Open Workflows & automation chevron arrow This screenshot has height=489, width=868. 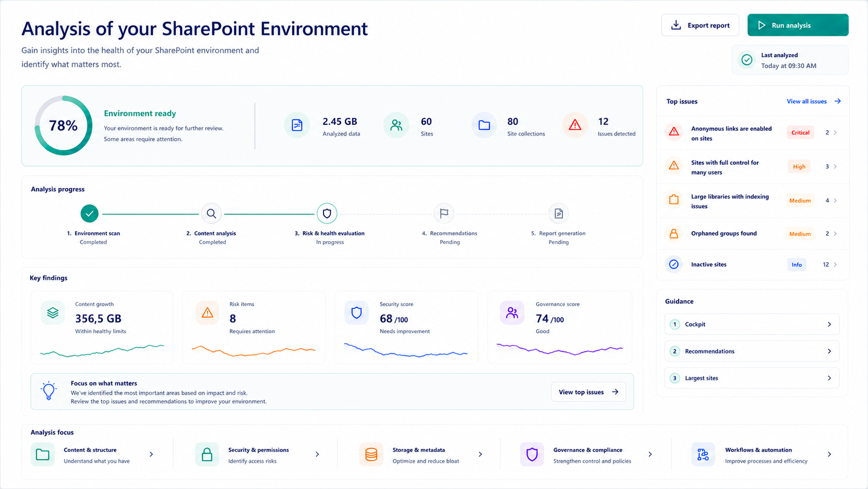point(829,454)
